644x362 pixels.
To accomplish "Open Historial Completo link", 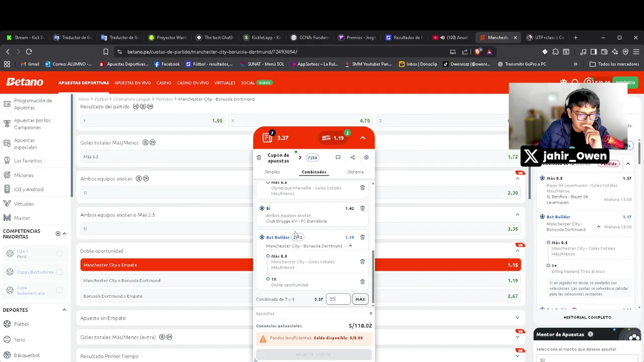I will click(587, 317).
